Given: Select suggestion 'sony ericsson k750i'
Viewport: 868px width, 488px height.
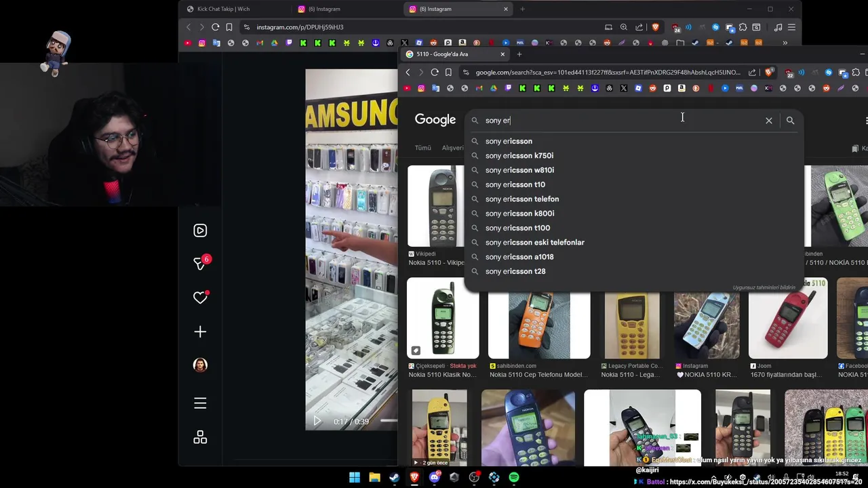Looking at the screenshot, I should (x=633, y=155).
